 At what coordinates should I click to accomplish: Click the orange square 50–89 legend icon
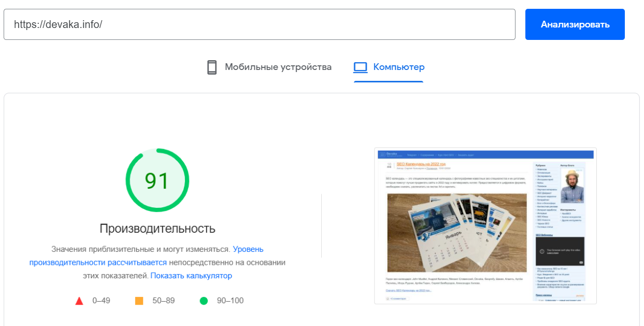(x=139, y=301)
